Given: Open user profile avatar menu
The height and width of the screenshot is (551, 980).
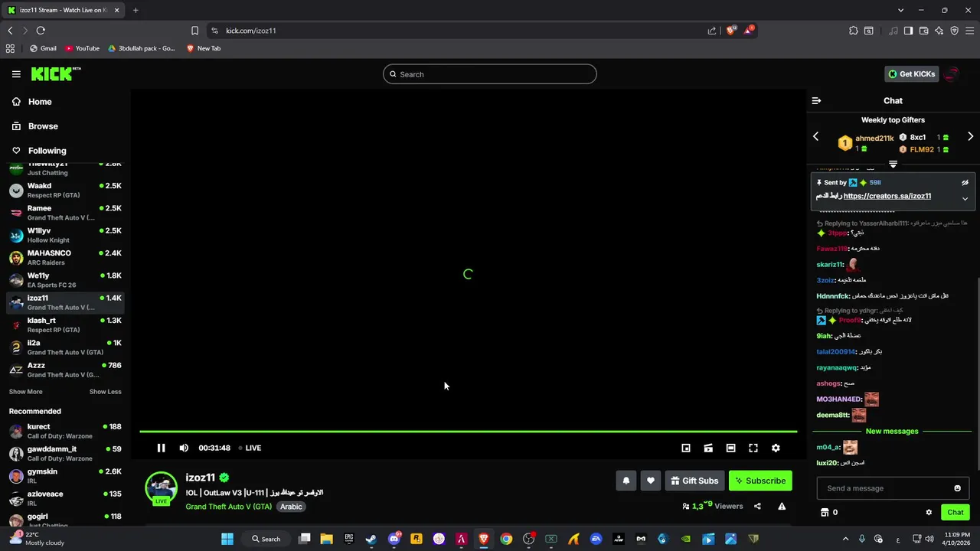Looking at the screenshot, I should coord(952,74).
